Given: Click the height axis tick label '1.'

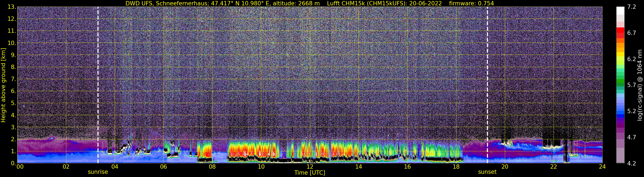Looking at the screenshot, I should pos(13,151).
